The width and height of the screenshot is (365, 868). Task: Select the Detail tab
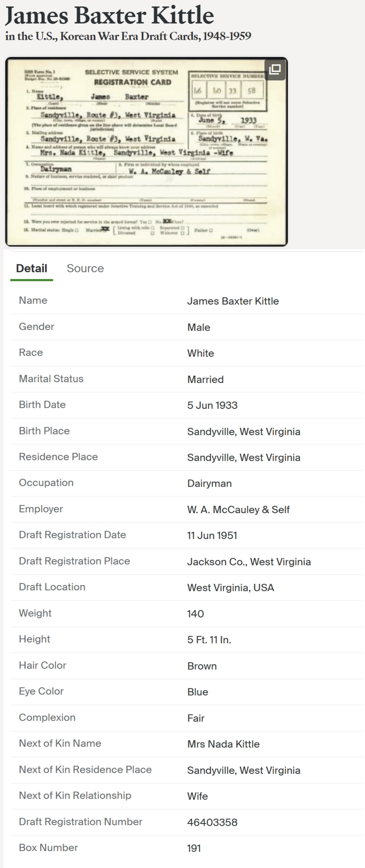32,268
